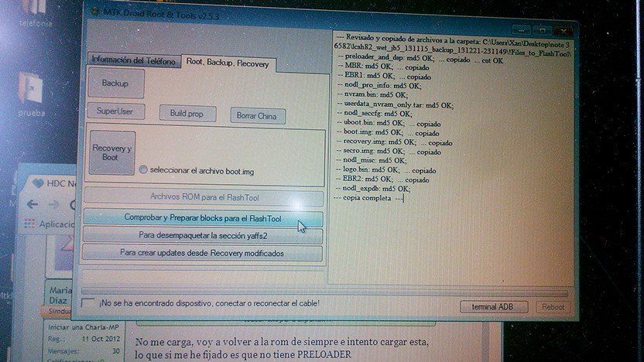Select the HDC browser tab
This screenshot has width=644, height=362.
[53, 183]
